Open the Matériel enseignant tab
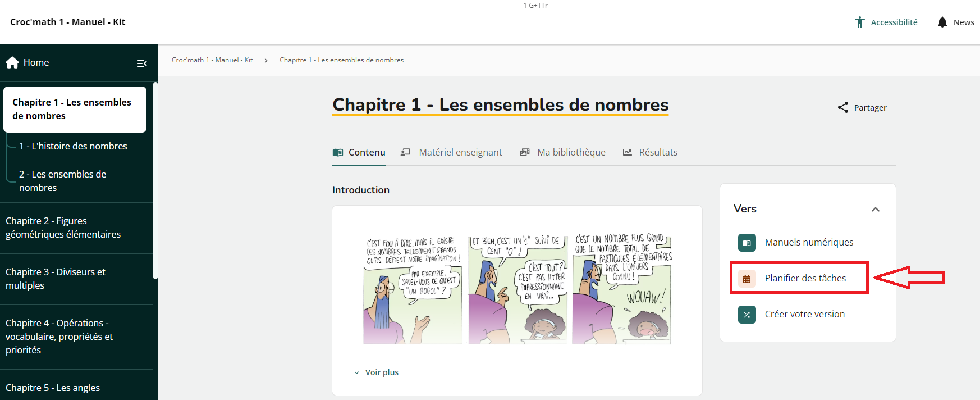 click(451, 152)
